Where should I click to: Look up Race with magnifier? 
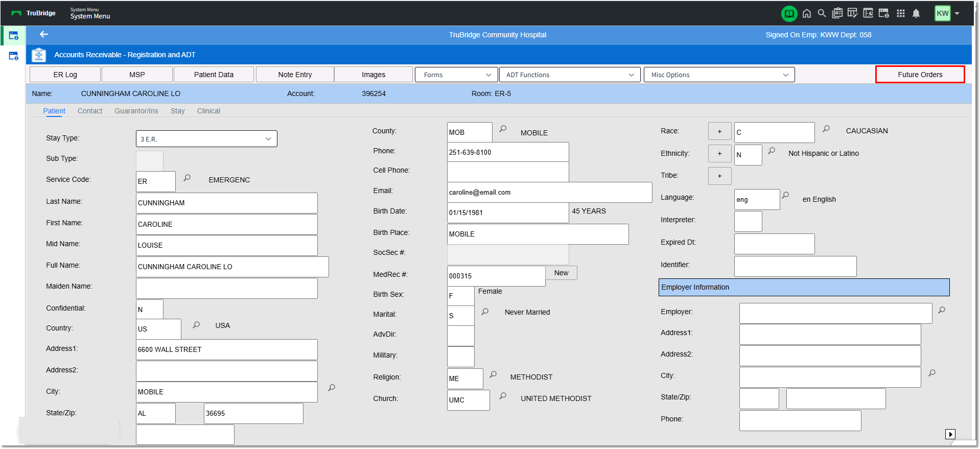pos(826,129)
